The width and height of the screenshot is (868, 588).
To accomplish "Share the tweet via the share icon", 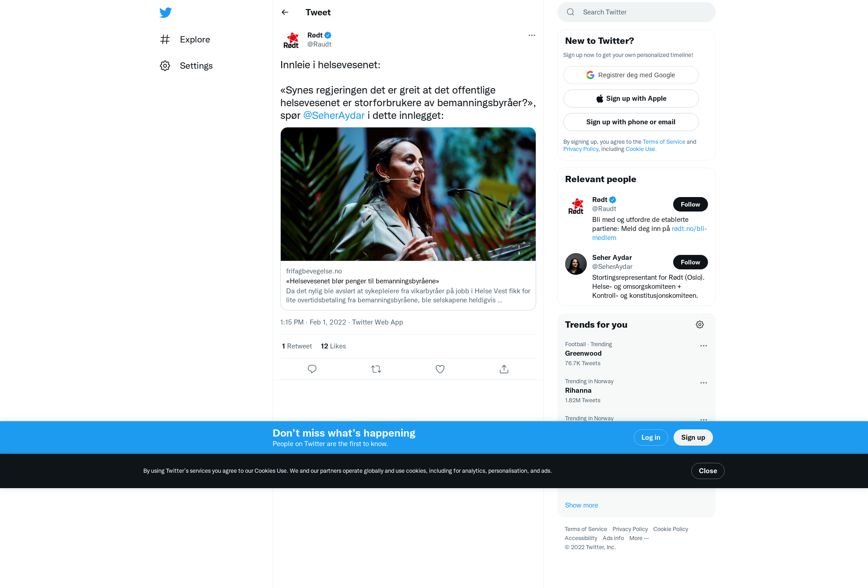I will coord(504,369).
